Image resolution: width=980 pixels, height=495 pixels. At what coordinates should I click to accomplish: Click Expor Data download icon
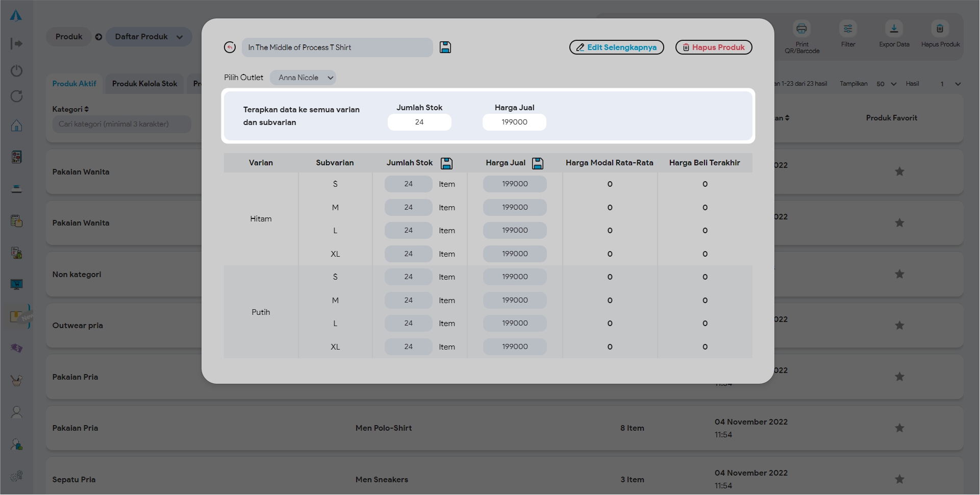894,29
